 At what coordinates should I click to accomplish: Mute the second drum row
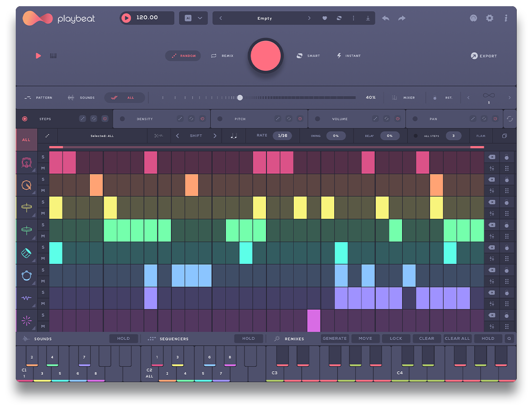(43, 191)
